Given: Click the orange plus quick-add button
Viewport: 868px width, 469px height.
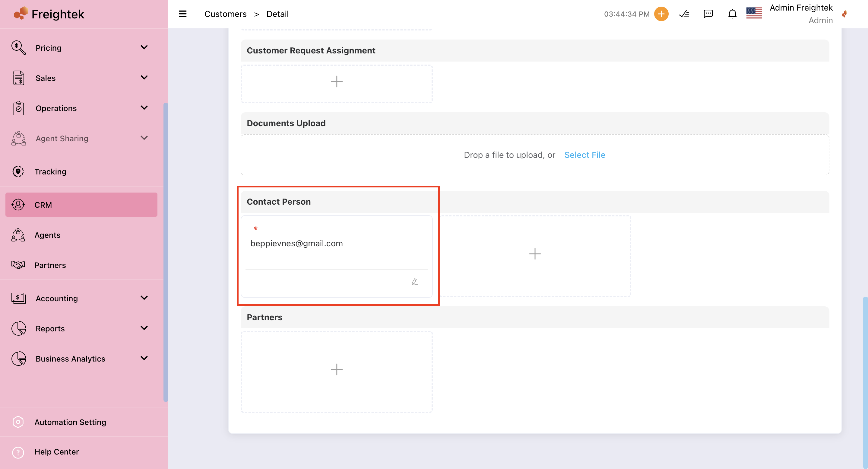Looking at the screenshot, I should point(661,14).
